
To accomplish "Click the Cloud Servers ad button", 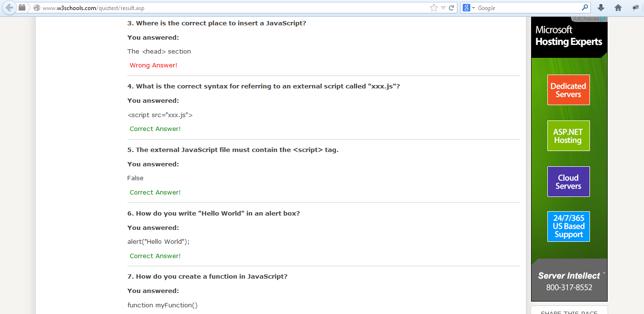I will [x=568, y=182].
